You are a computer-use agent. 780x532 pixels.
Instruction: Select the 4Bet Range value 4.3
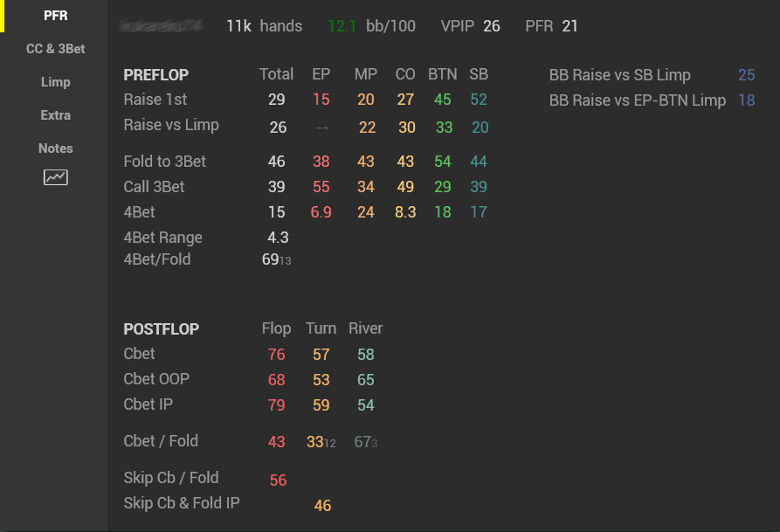tap(278, 238)
